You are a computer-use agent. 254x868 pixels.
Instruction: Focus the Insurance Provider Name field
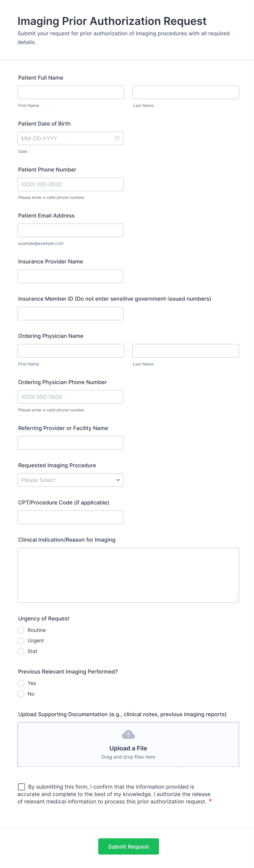point(70,276)
